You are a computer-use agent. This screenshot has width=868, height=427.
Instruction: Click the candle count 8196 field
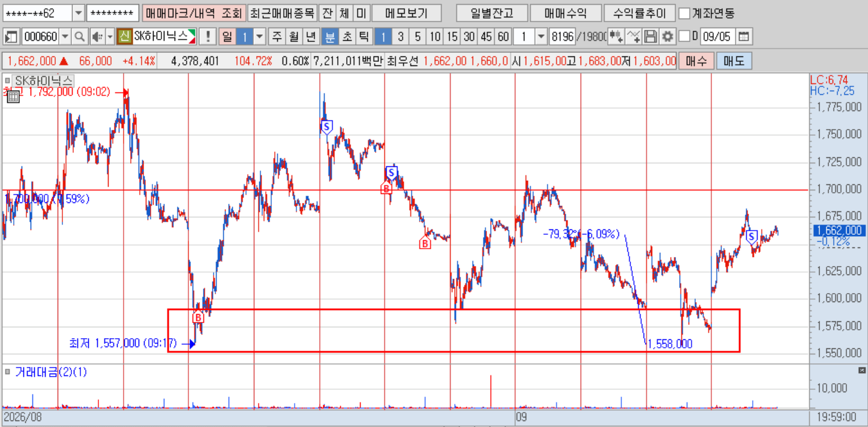click(562, 37)
